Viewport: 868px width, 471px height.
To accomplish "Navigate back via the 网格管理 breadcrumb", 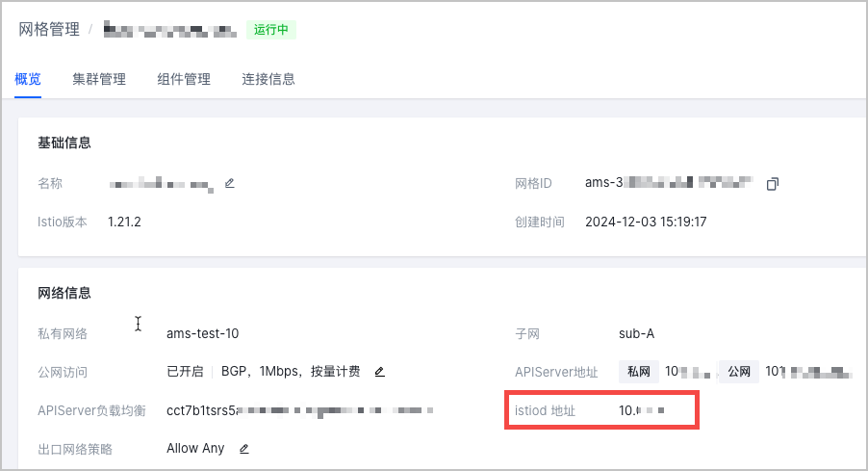I will coord(49,29).
